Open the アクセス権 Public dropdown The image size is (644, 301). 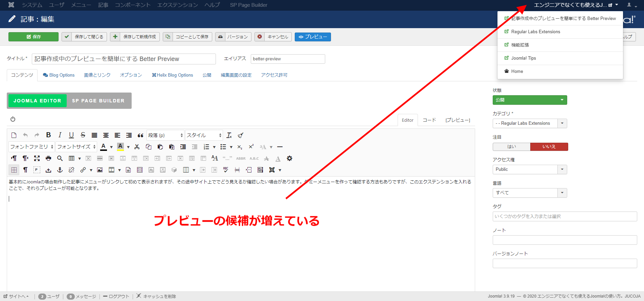530,169
